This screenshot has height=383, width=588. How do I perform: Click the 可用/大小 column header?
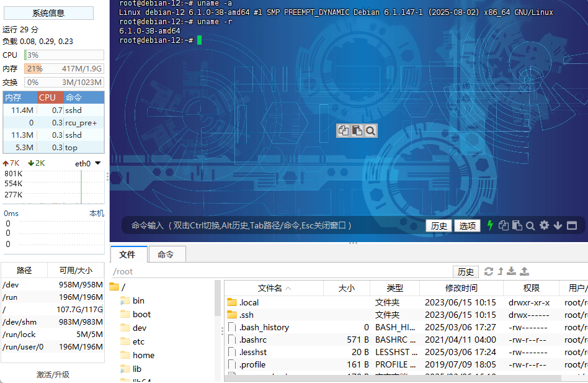(76, 271)
